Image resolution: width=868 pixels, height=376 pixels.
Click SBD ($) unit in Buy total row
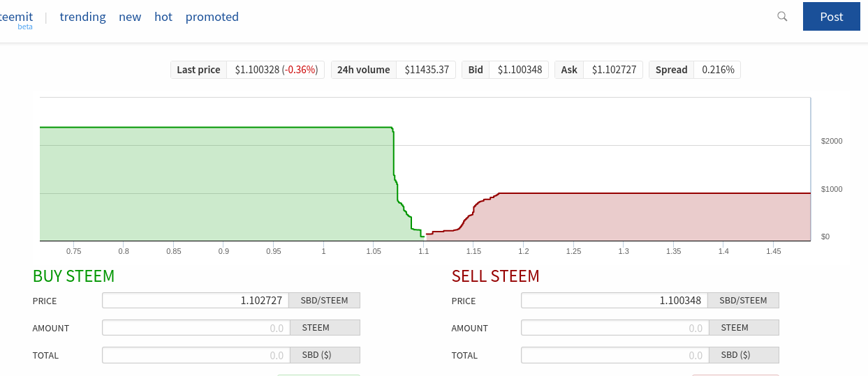point(325,355)
